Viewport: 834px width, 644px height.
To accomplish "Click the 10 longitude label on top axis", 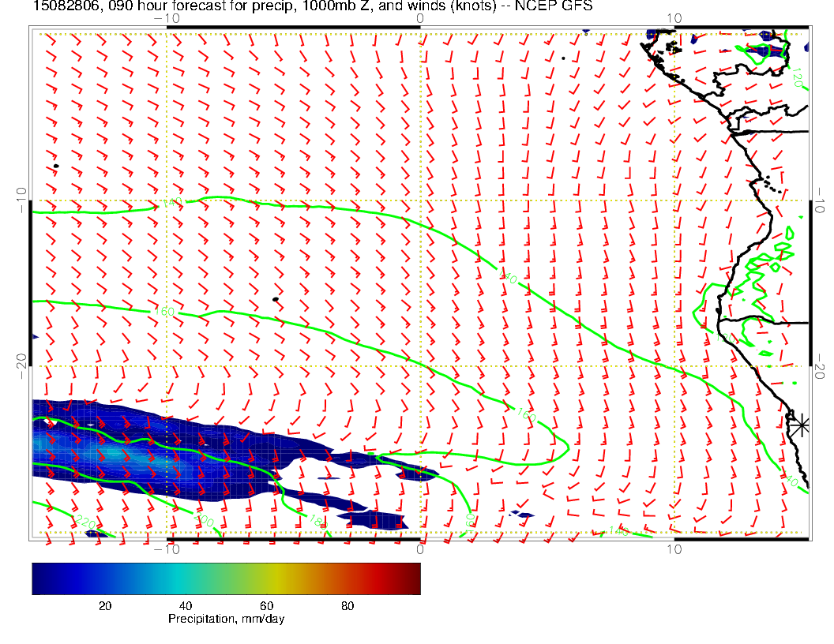I will (x=674, y=17).
